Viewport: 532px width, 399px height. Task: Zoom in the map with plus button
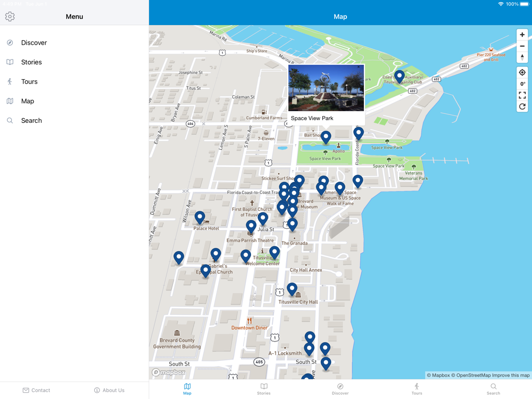click(522, 35)
